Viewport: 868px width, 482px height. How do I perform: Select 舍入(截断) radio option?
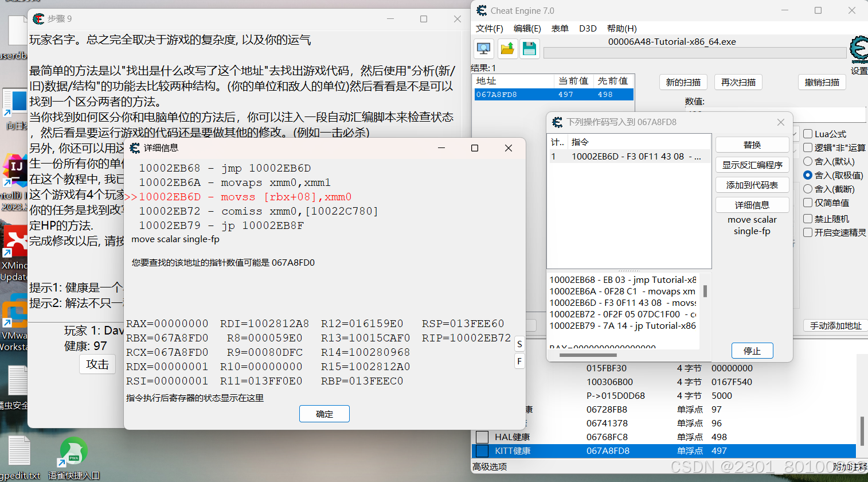coord(808,189)
